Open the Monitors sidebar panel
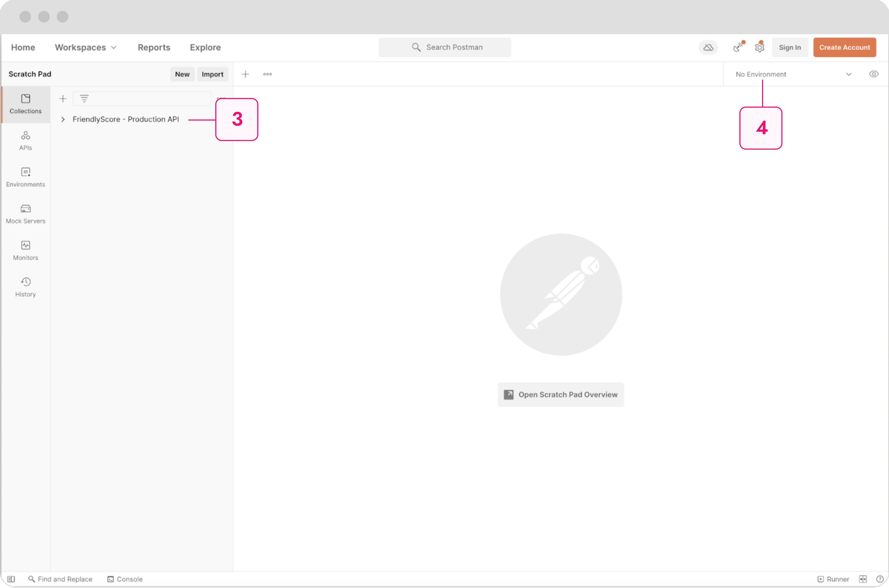The width and height of the screenshot is (889, 588). [26, 251]
